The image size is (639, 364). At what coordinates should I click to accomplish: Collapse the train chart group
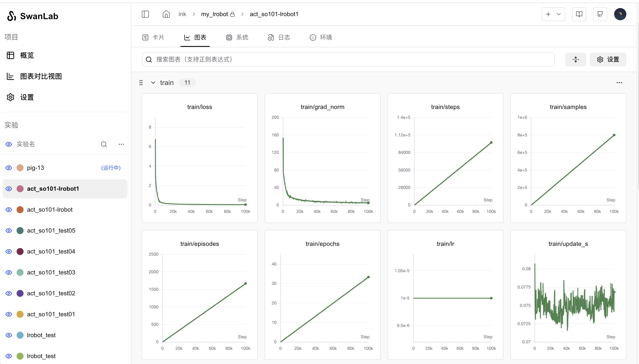point(153,83)
